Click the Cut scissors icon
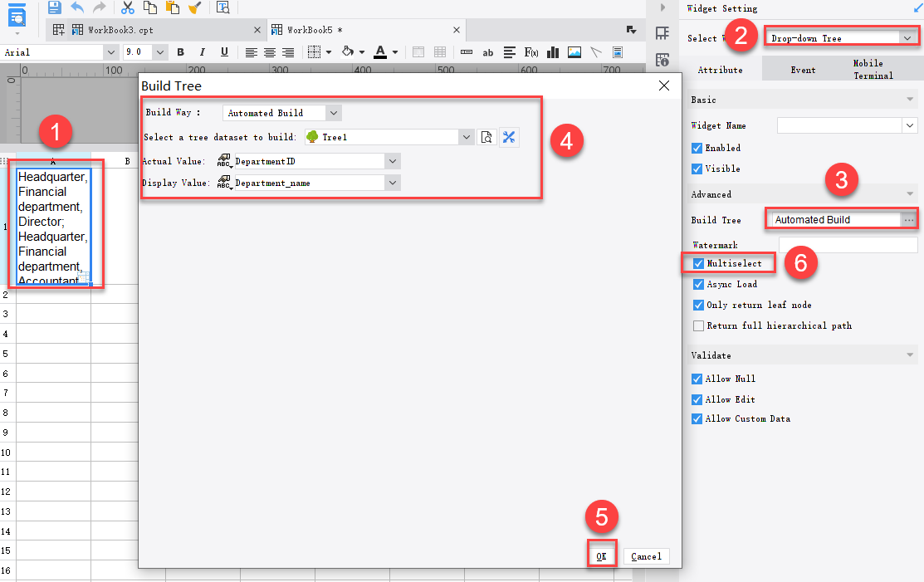The height and width of the screenshot is (582, 924). [126, 7]
